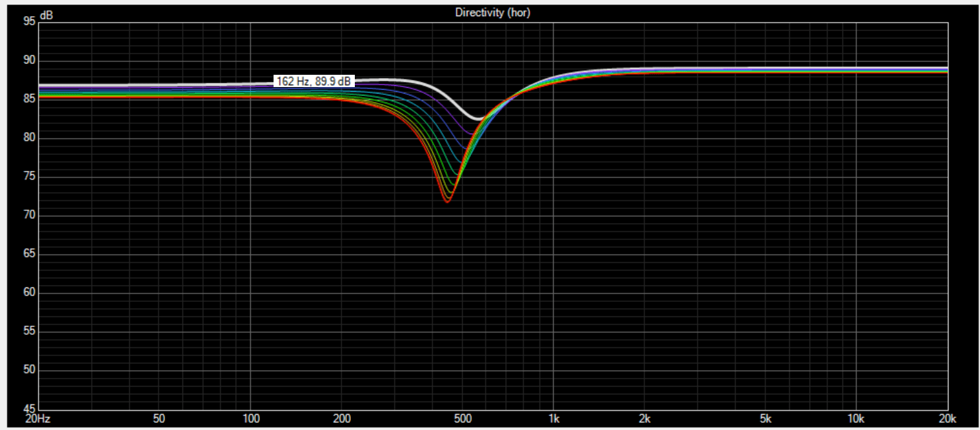The height and width of the screenshot is (430, 980).
Task: Click the 85 dB axis label
Action: pos(30,99)
